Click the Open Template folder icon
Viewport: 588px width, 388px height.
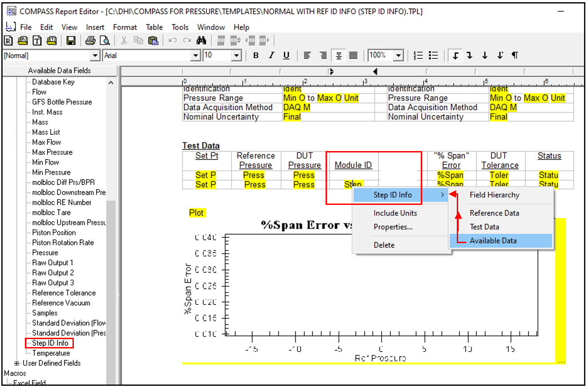pos(52,41)
